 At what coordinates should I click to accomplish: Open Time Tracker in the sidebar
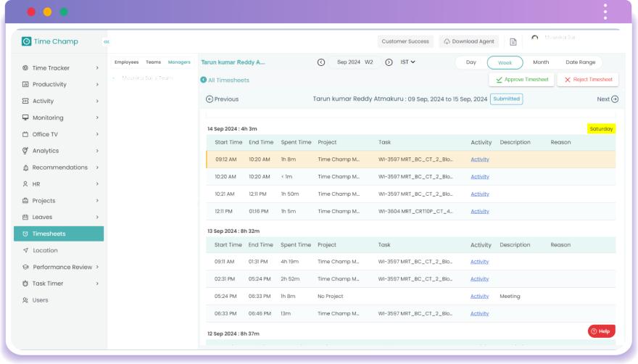click(x=51, y=68)
